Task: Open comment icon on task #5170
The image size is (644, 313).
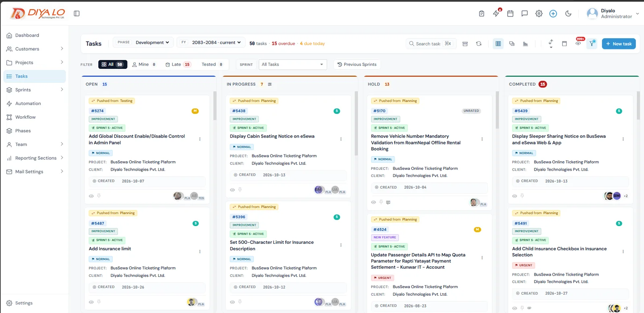Action: 388,202
